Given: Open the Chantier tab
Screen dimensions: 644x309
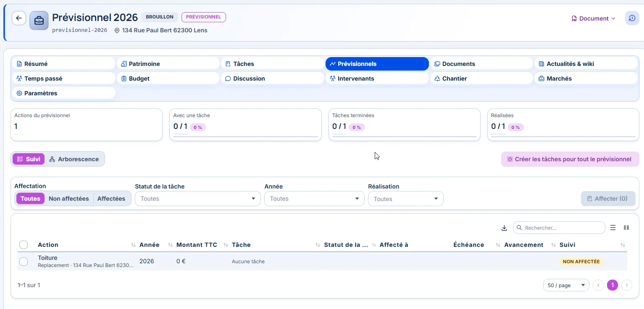Looking at the screenshot, I should 481,79.
